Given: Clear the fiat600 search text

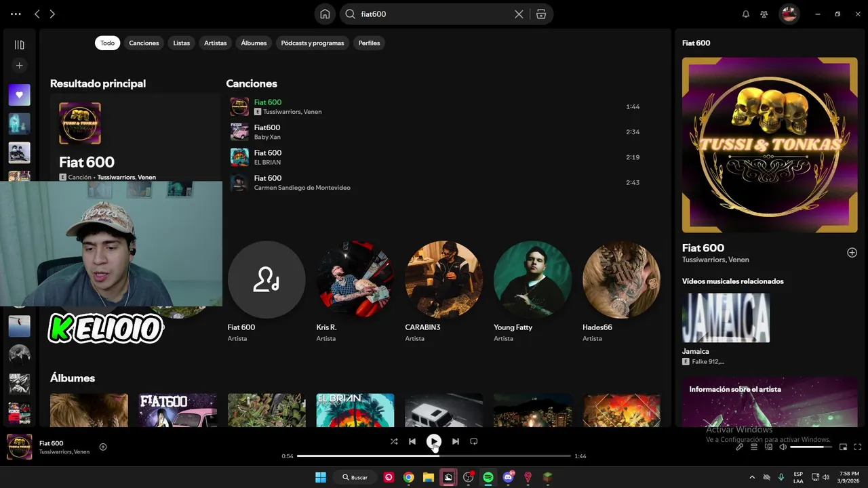Looking at the screenshot, I should pyautogui.click(x=519, y=14).
